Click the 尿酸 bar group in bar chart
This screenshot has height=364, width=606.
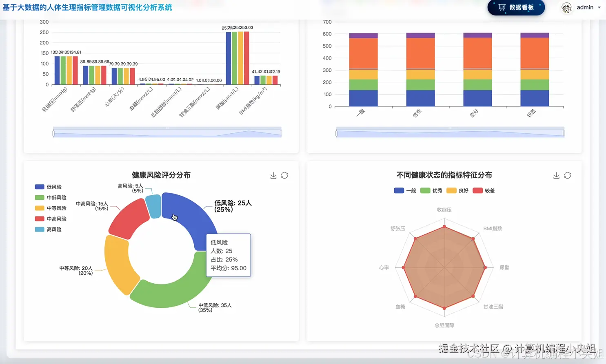pos(238,58)
